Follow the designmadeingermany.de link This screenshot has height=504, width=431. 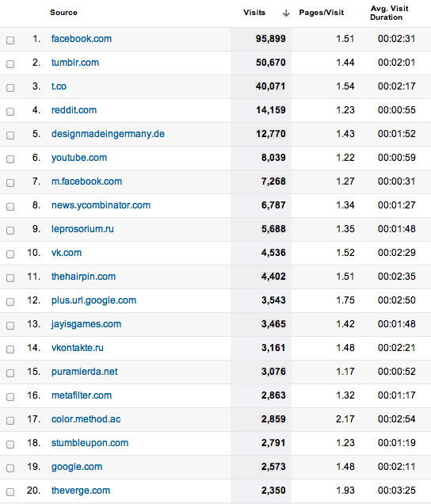108,134
